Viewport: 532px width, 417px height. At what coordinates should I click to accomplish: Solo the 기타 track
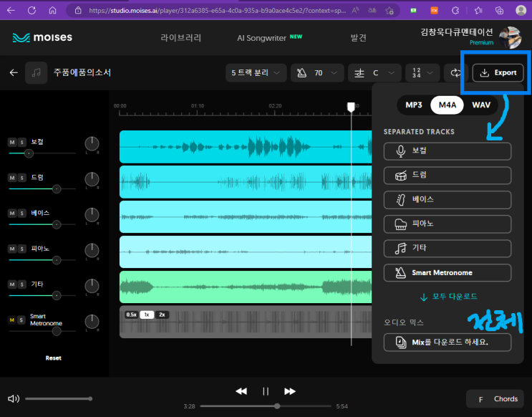pyautogui.click(x=21, y=284)
